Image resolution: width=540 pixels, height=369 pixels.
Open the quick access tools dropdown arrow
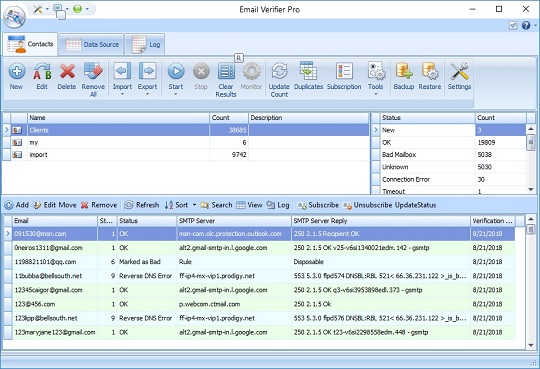47,9
